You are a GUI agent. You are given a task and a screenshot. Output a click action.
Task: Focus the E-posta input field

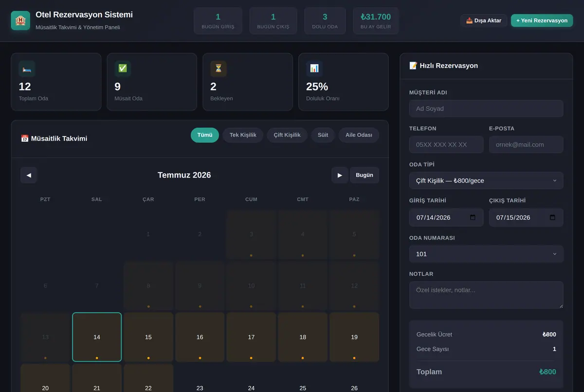526,144
